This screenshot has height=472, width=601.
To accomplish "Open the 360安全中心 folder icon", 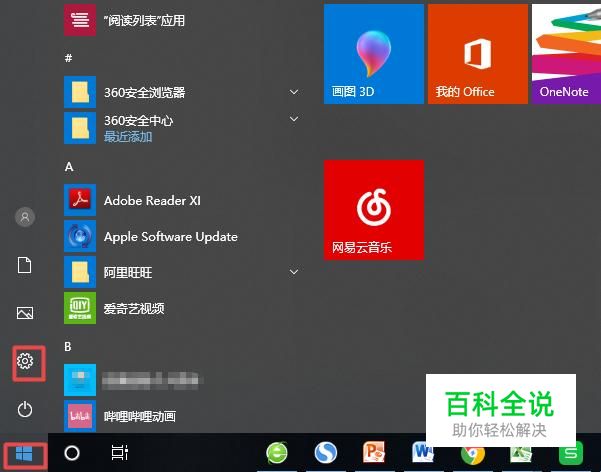I will click(80, 128).
